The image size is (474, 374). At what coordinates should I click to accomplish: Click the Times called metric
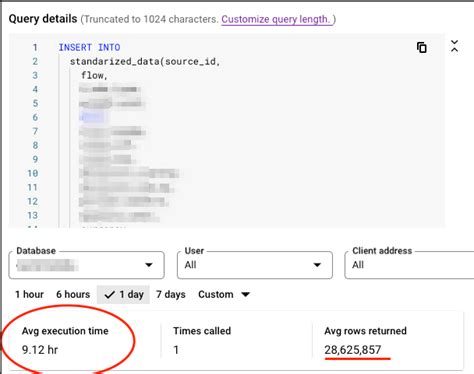point(202,340)
